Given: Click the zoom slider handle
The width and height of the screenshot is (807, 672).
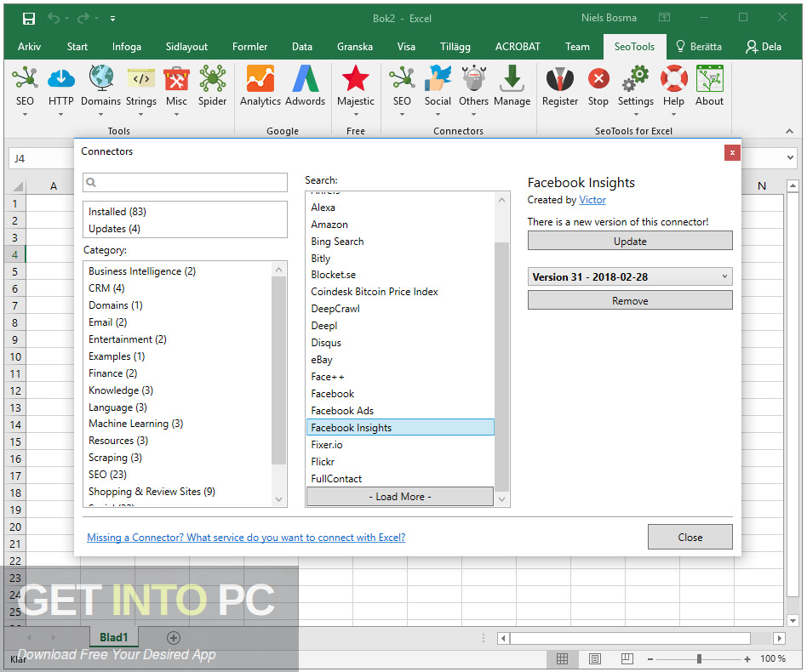Looking at the screenshot, I should point(699,658).
